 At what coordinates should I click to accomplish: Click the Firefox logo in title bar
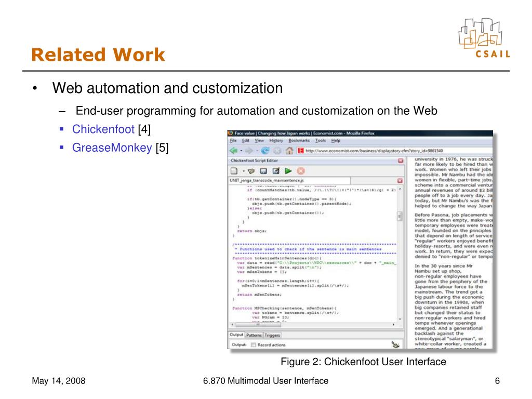click(x=230, y=134)
